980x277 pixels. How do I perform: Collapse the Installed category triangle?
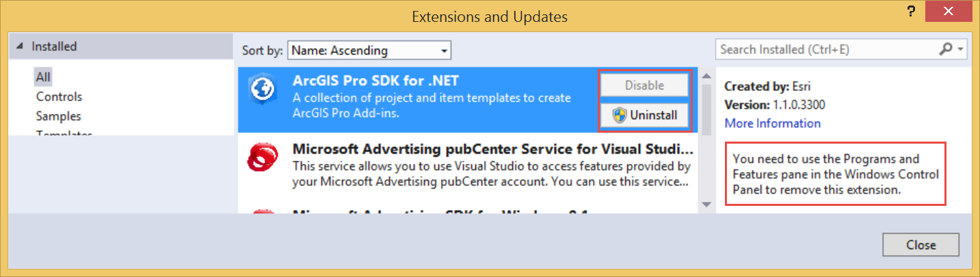coord(21,47)
